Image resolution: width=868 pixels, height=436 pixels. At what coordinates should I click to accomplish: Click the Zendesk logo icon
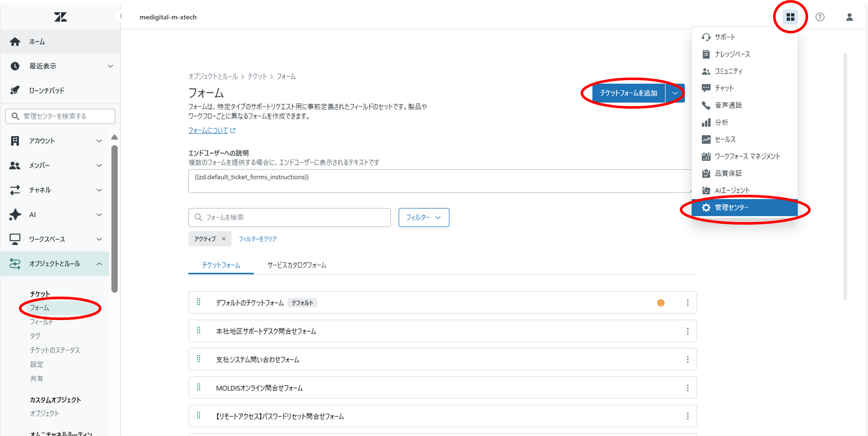(60, 17)
